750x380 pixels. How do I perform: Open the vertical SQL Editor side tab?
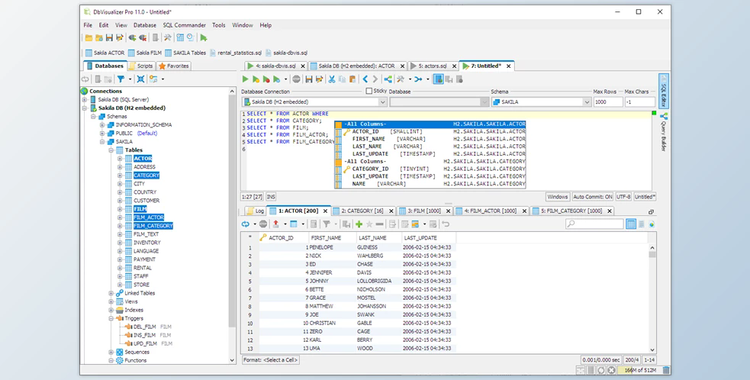663,91
